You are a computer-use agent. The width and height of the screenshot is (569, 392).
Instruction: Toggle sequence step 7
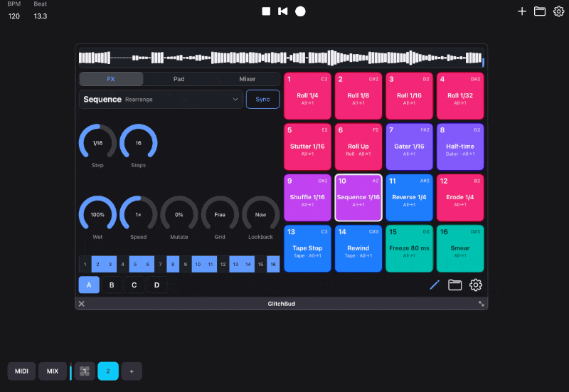pyautogui.click(x=161, y=264)
